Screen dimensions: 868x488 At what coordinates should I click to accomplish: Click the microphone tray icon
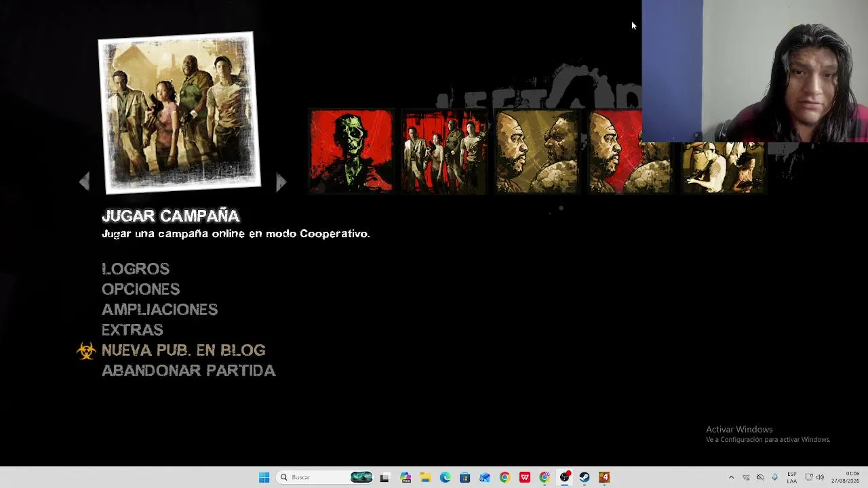point(775,477)
